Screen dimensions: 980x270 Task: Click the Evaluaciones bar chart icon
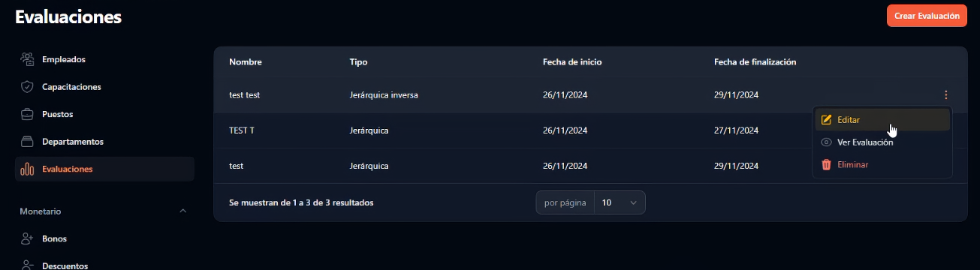27,169
